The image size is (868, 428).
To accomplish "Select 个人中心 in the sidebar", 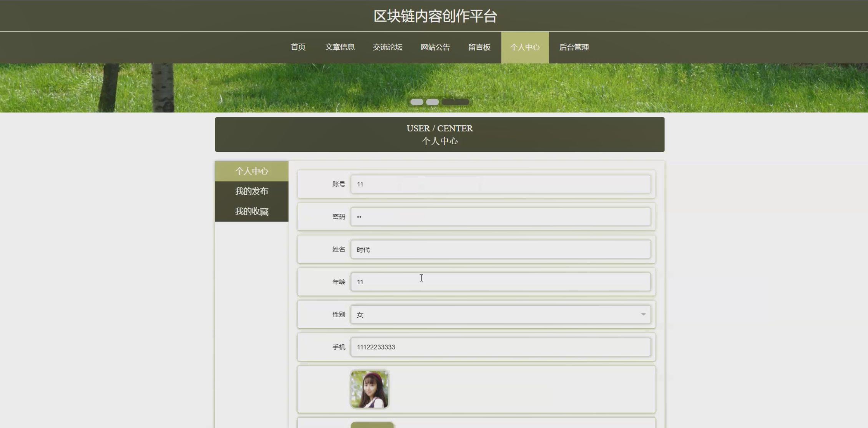I will pyautogui.click(x=252, y=171).
